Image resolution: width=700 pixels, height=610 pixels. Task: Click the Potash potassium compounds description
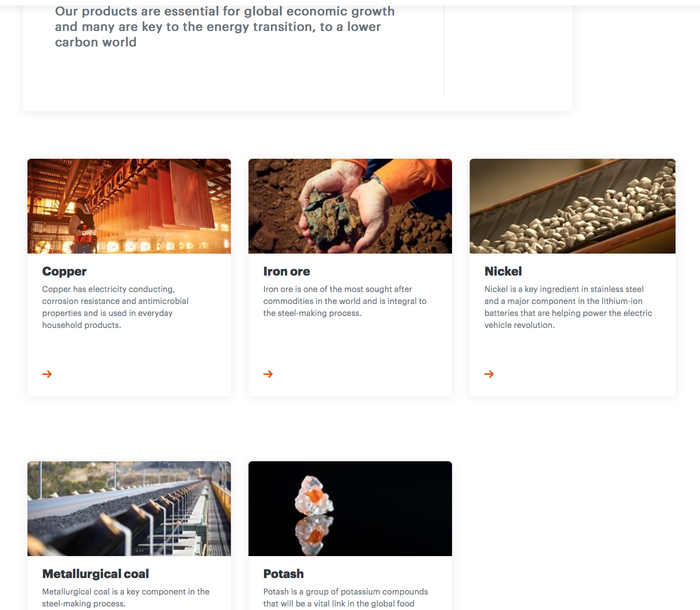tap(345, 598)
